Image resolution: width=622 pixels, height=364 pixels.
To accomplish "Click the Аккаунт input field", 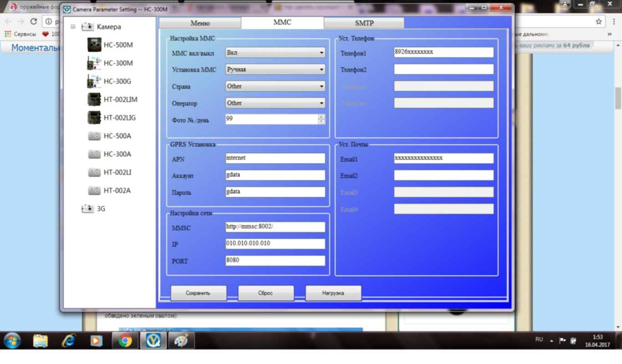I will click(x=275, y=175).
